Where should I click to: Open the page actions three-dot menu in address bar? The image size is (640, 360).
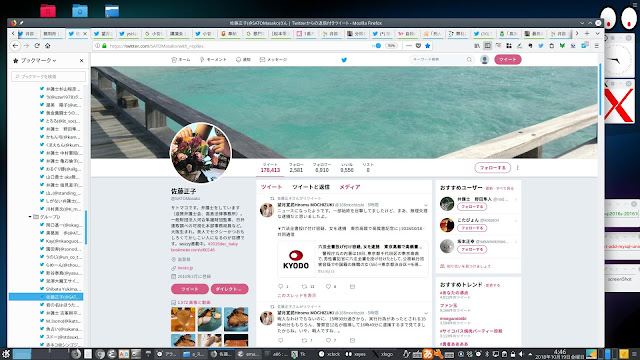coord(409,46)
